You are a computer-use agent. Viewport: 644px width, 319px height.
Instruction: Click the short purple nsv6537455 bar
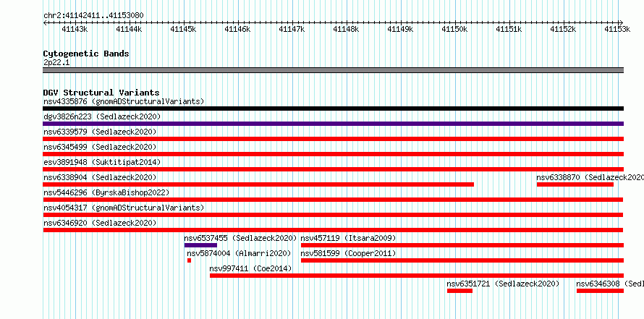point(200,245)
